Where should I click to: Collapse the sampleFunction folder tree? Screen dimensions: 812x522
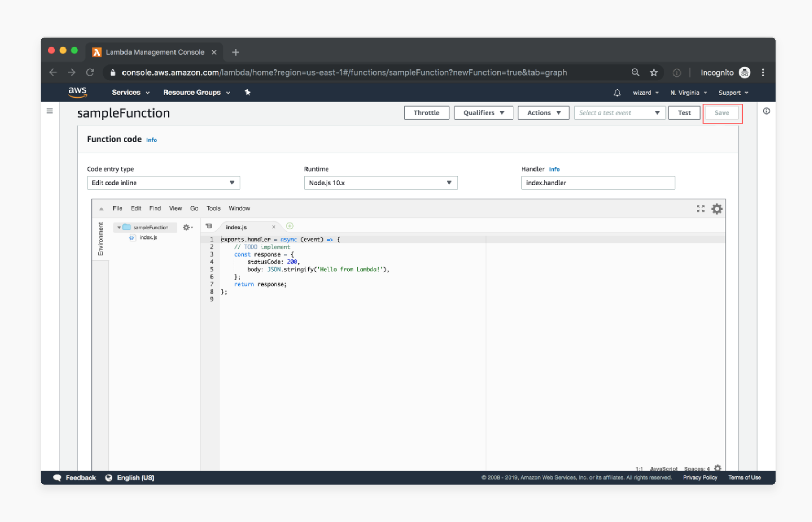tap(119, 227)
